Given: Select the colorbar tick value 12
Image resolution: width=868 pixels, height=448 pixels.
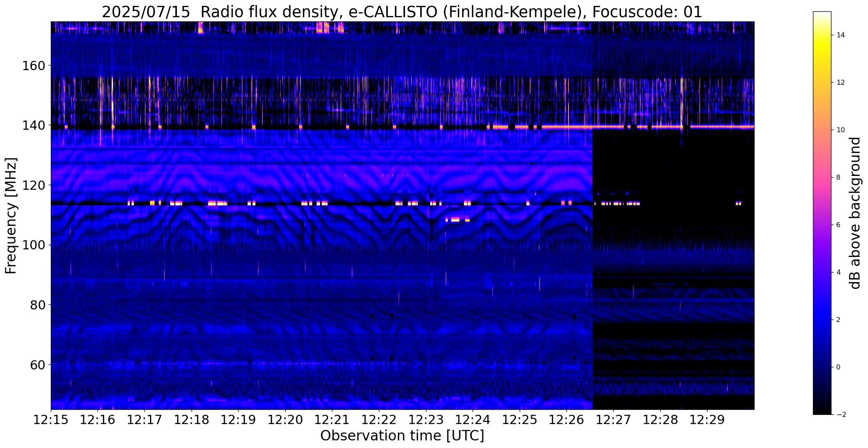Looking at the screenshot, I should pyautogui.click(x=841, y=83).
